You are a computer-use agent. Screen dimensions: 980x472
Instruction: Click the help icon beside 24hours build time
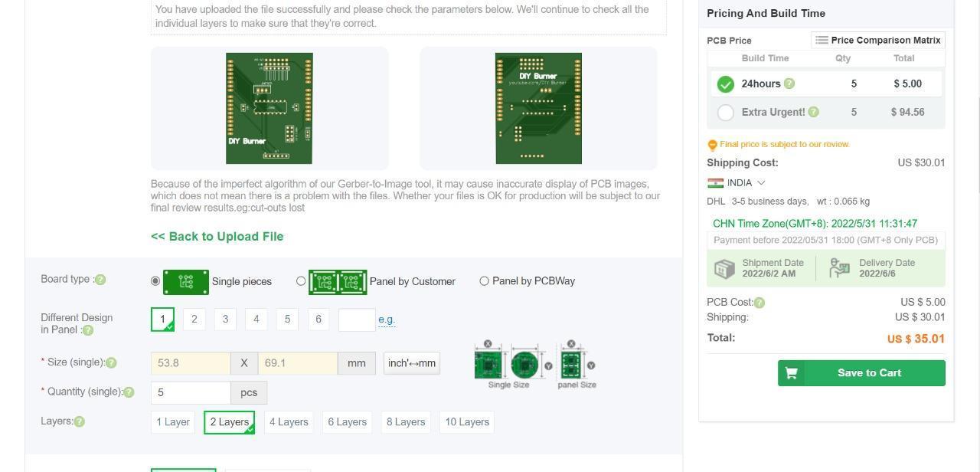tap(790, 83)
